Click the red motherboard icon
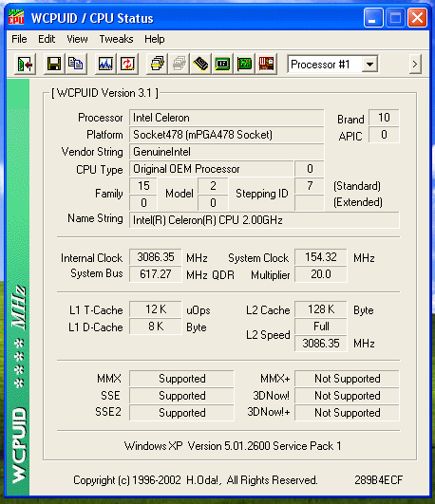This screenshot has height=504, width=435. 266,64
